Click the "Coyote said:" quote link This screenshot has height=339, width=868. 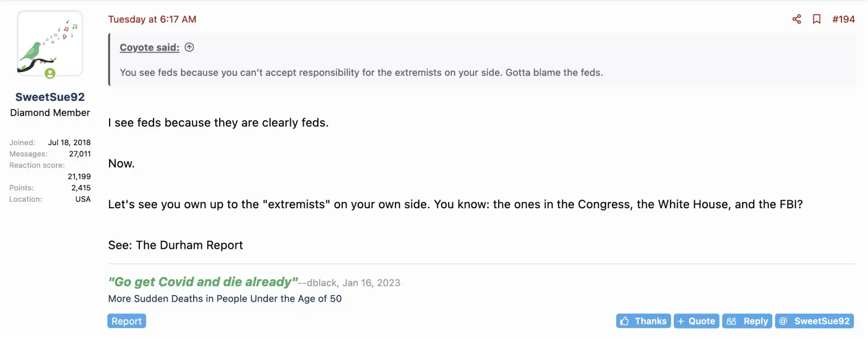click(149, 48)
